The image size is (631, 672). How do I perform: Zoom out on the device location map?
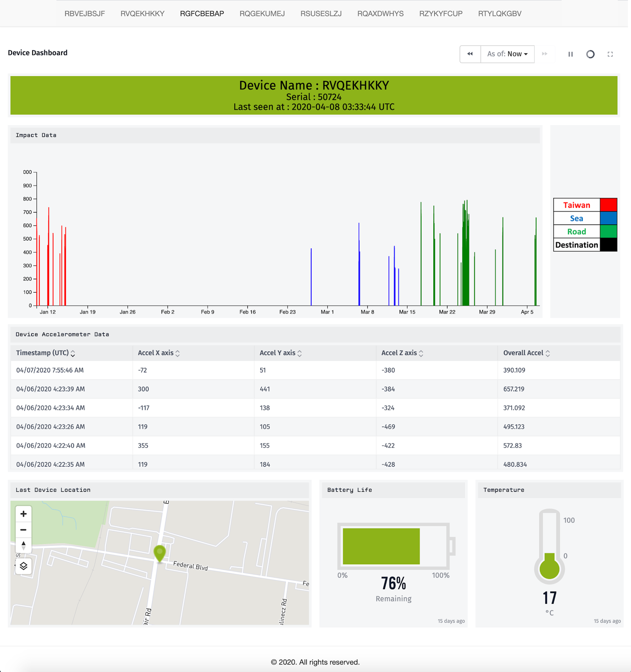pos(23,529)
